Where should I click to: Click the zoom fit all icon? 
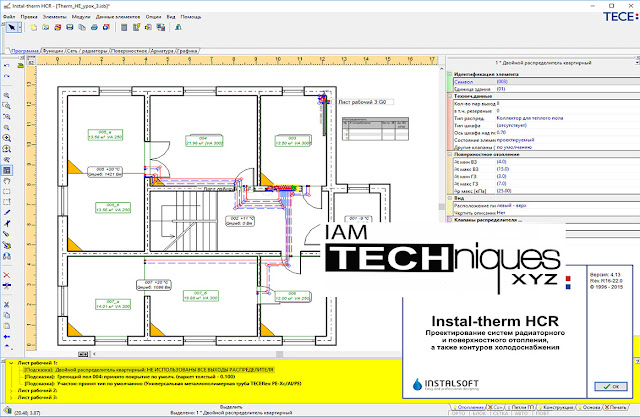tap(7, 149)
